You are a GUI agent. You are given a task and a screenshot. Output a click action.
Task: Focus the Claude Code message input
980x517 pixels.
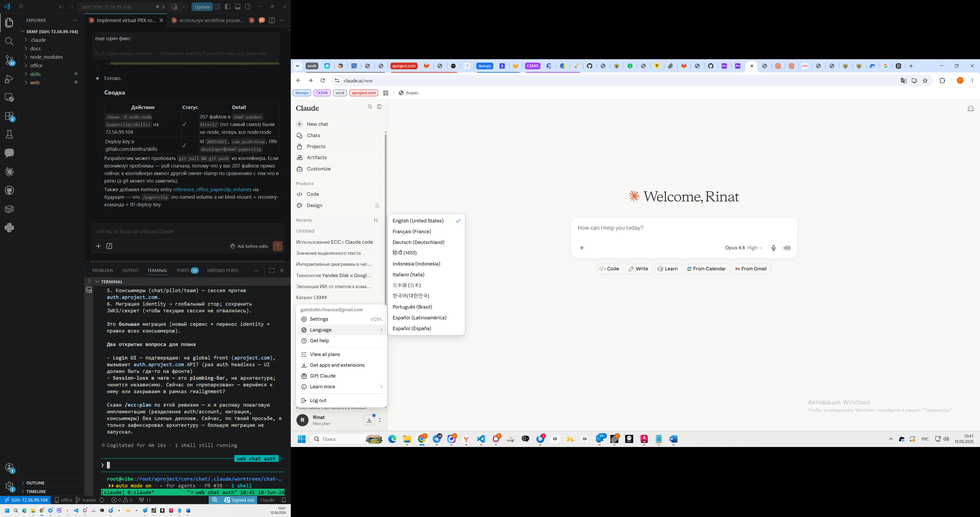[188, 231]
